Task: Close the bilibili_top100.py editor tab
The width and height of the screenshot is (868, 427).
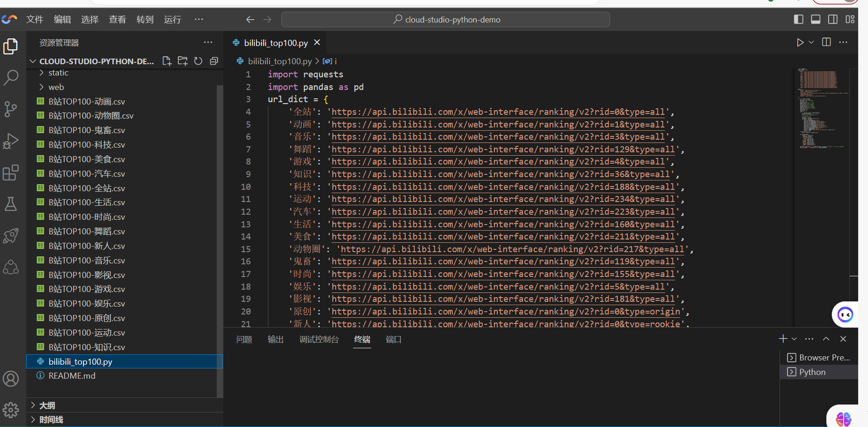Action: (317, 42)
